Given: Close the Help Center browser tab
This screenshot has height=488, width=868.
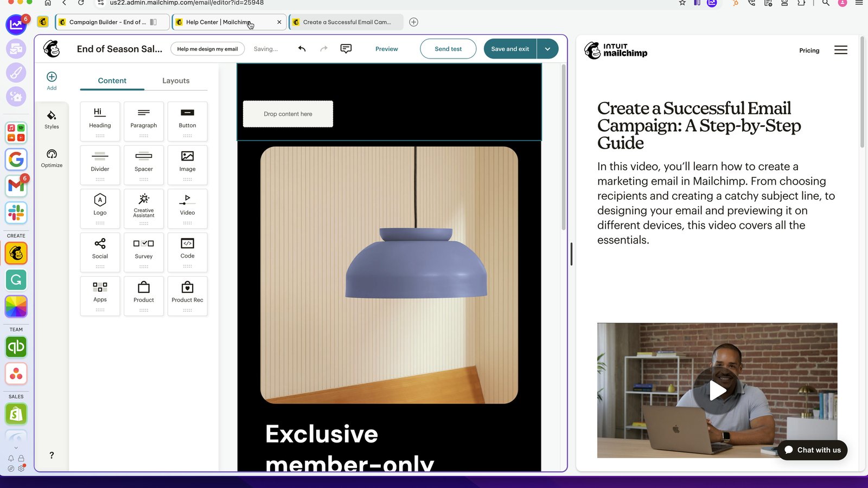Looking at the screenshot, I should (279, 22).
